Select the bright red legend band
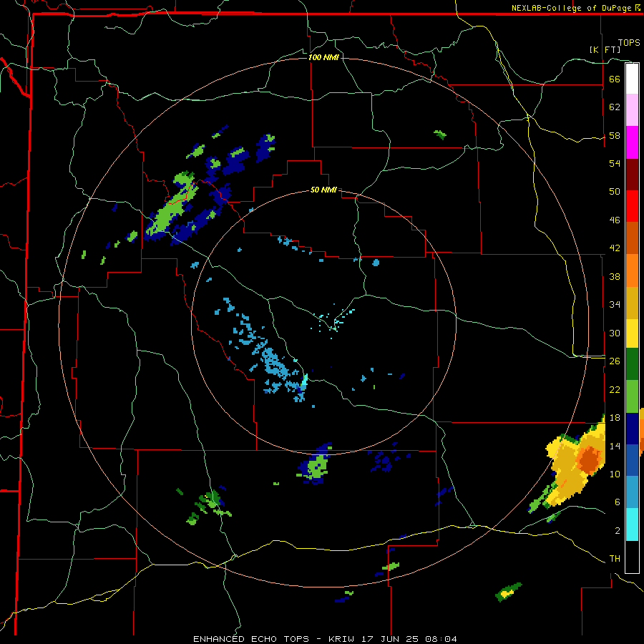This screenshot has height=644, width=644. pyautogui.click(x=632, y=206)
